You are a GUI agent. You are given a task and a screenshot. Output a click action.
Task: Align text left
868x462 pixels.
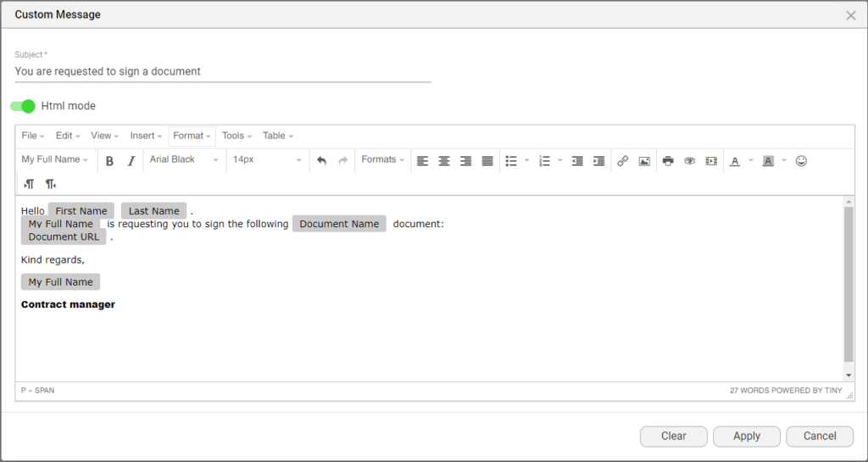click(x=422, y=161)
